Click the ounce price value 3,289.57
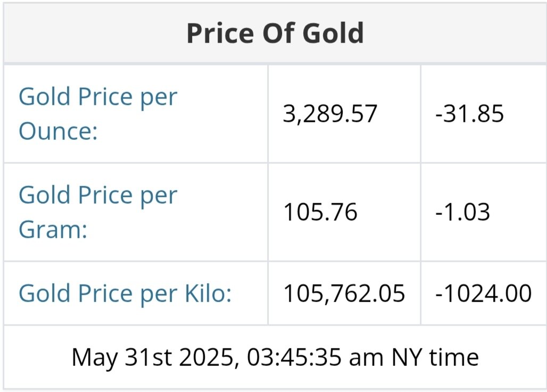The height and width of the screenshot is (392, 547). click(330, 114)
